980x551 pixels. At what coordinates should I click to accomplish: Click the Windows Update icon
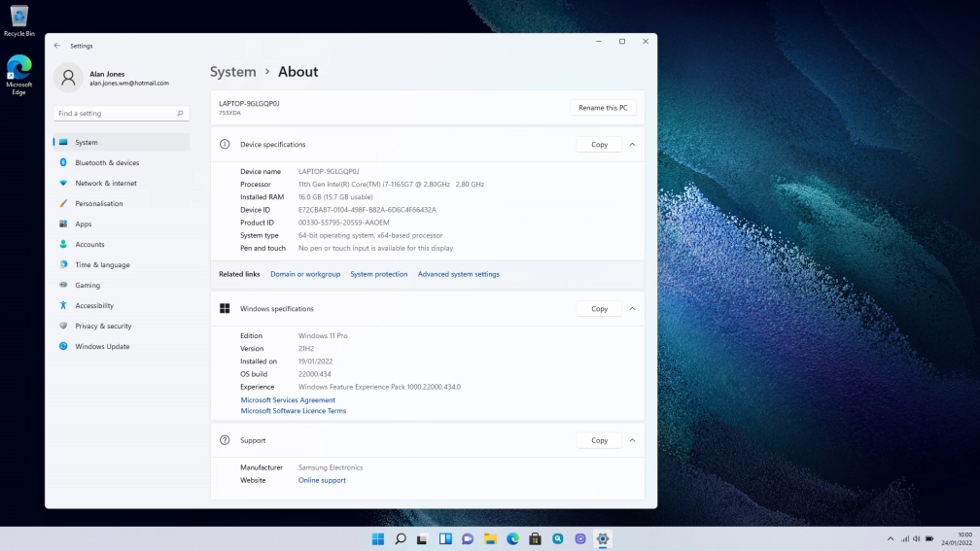coord(63,347)
